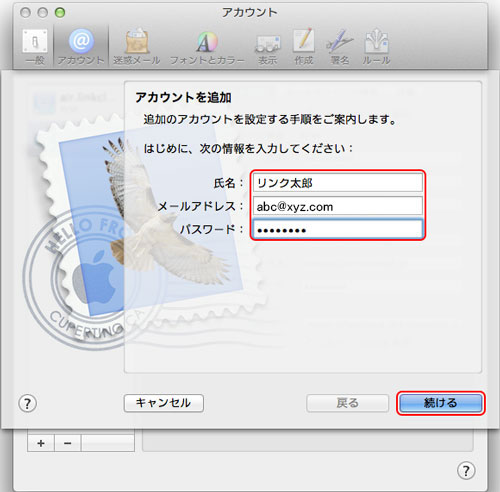Click the パスワード password field
This screenshot has height=492, width=500.
pyautogui.click(x=338, y=229)
